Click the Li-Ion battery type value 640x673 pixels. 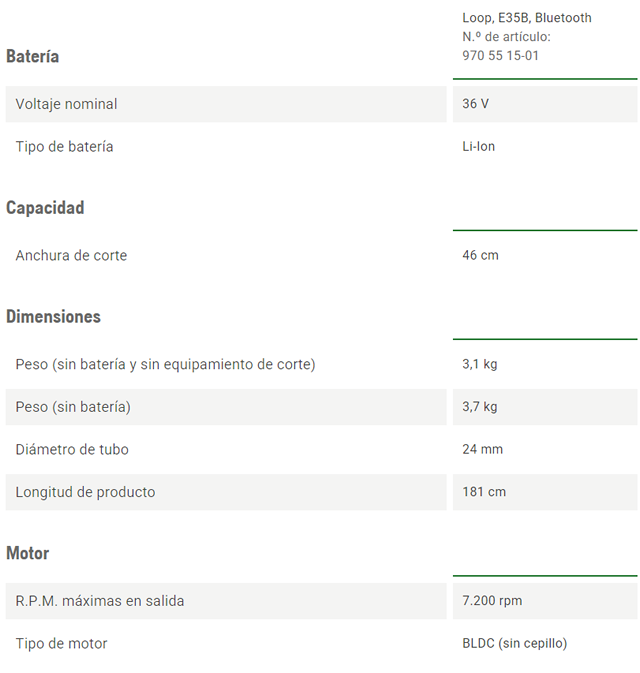479,147
